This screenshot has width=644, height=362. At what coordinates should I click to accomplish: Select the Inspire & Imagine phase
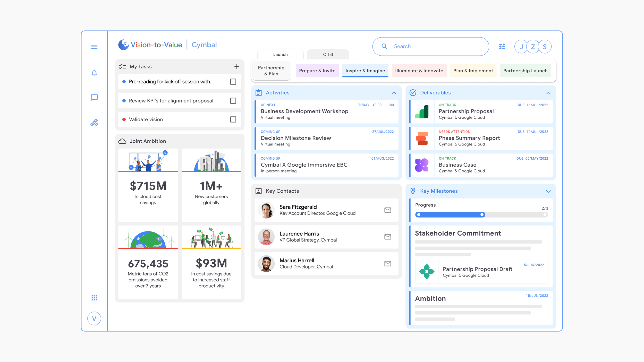[x=365, y=71]
